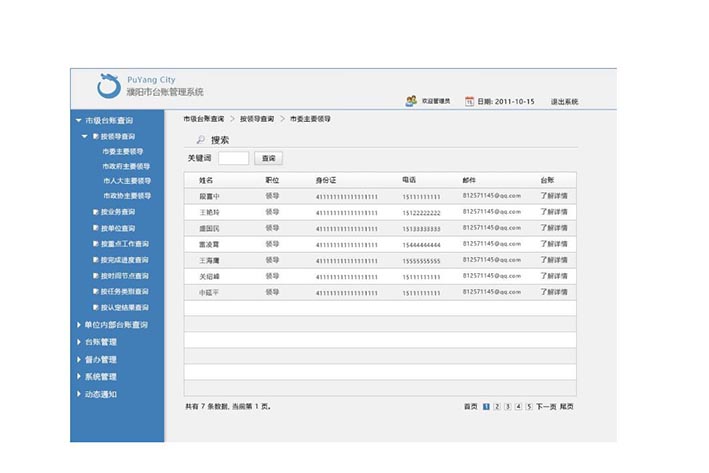Click the administrator users icon
The width and height of the screenshot is (709, 473).
coord(411,101)
